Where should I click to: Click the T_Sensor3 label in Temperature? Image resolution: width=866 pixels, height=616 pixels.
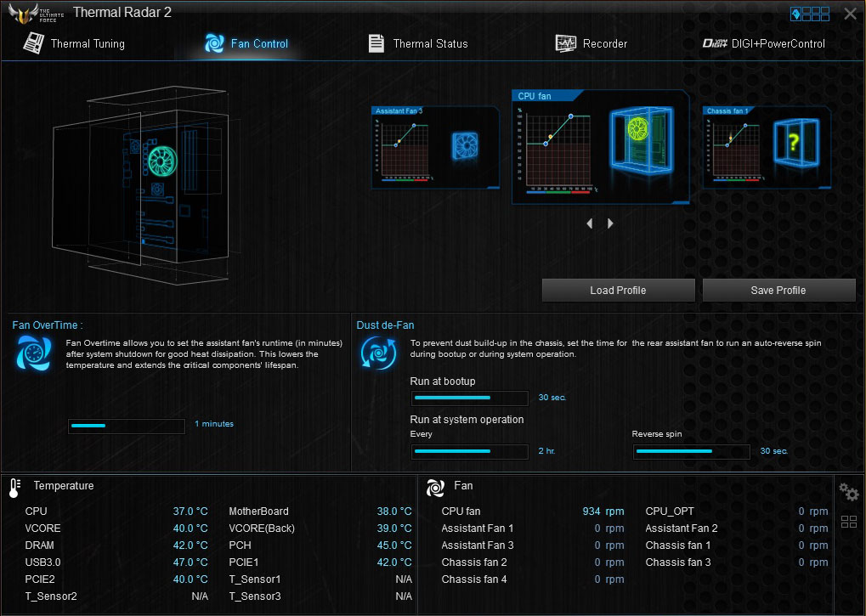pos(255,596)
